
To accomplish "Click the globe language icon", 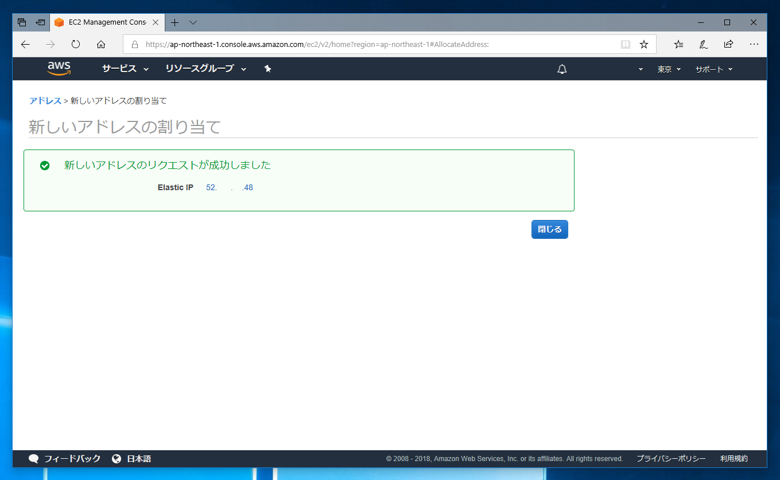I will point(116,459).
